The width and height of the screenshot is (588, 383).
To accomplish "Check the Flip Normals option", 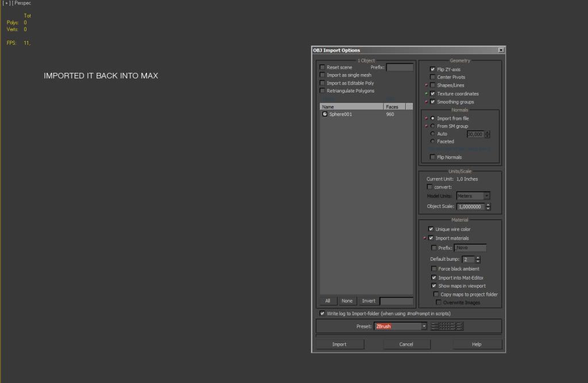I will pyautogui.click(x=432, y=157).
